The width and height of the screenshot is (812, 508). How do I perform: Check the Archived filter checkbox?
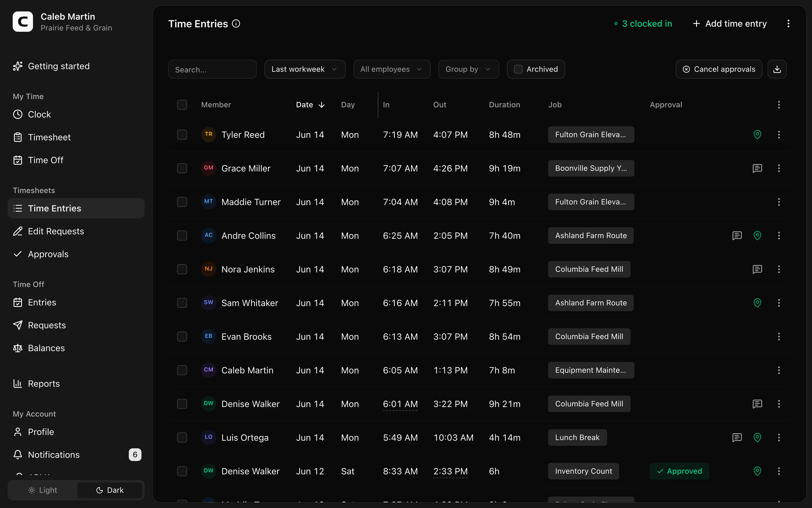(x=518, y=69)
